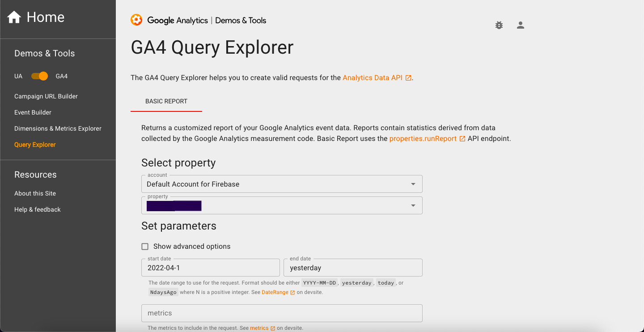Click the YYYY-MM-DD code snippet
This screenshot has width=644, height=332.
[x=319, y=283]
